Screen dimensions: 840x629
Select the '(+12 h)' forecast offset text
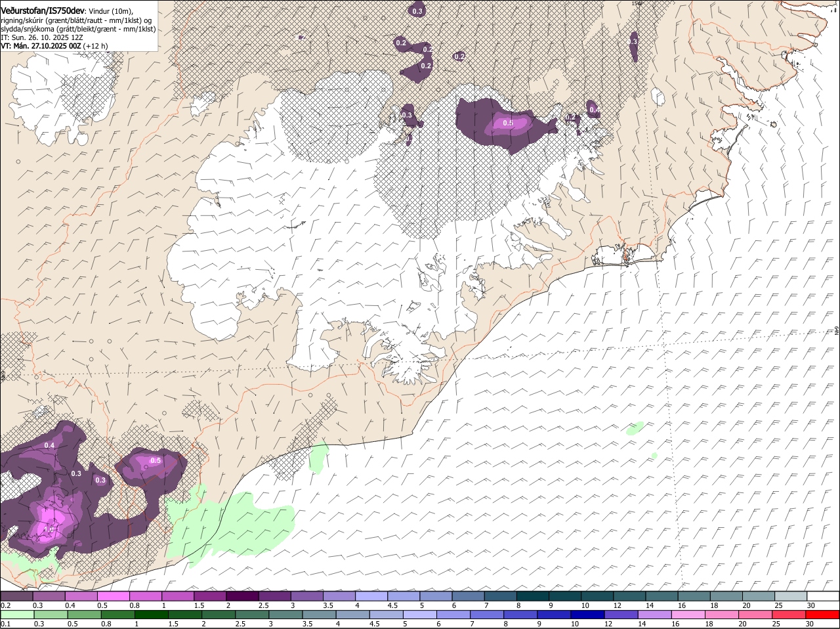click(96, 46)
